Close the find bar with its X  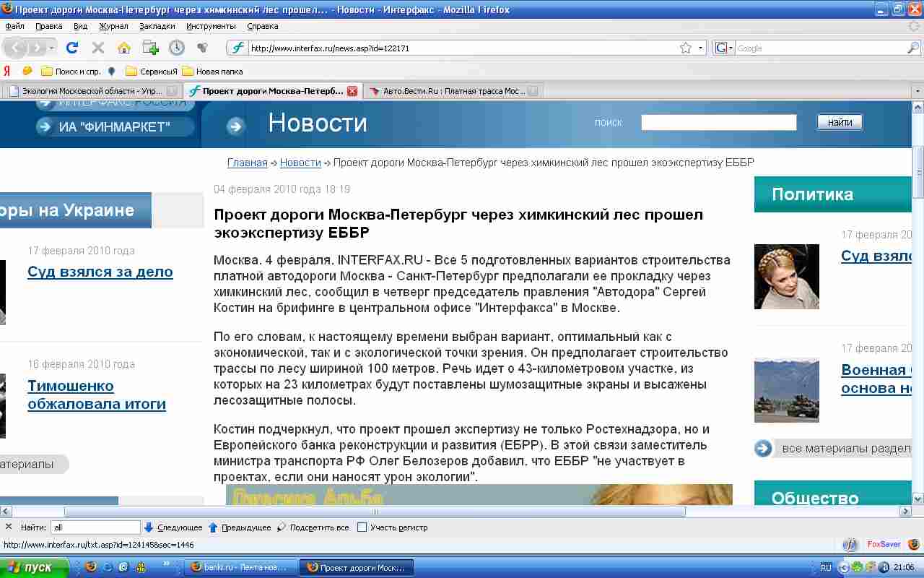click(9, 527)
